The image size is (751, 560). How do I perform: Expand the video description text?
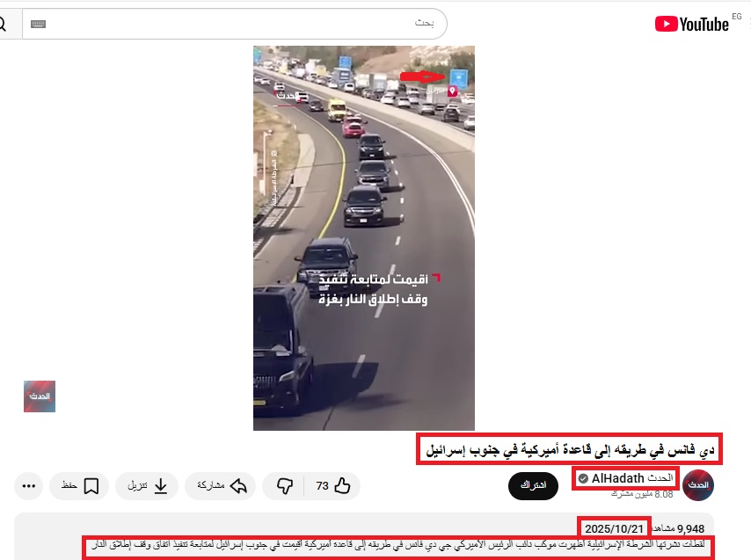pyautogui.click(x=398, y=545)
